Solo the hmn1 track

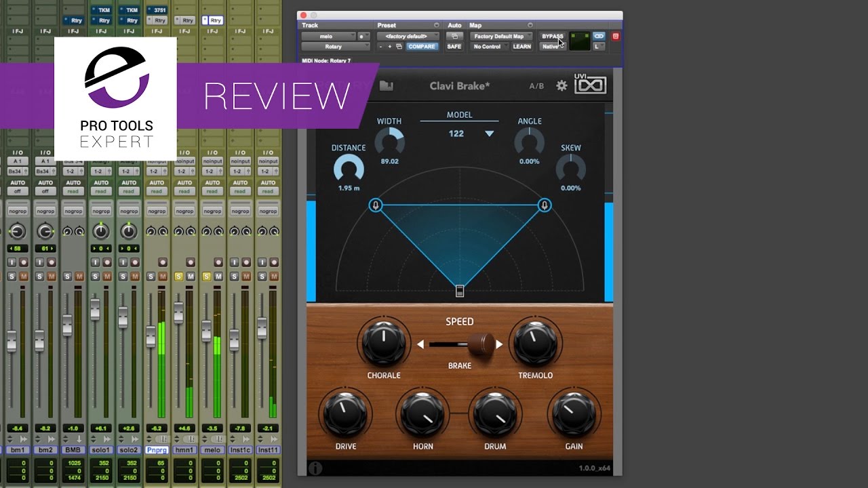[179, 277]
